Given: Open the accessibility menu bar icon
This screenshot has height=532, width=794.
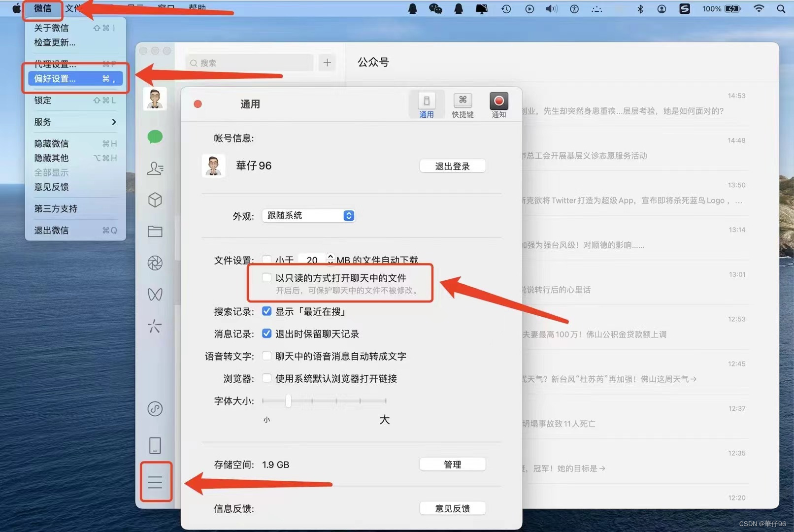Looking at the screenshot, I should pos(574,8).
